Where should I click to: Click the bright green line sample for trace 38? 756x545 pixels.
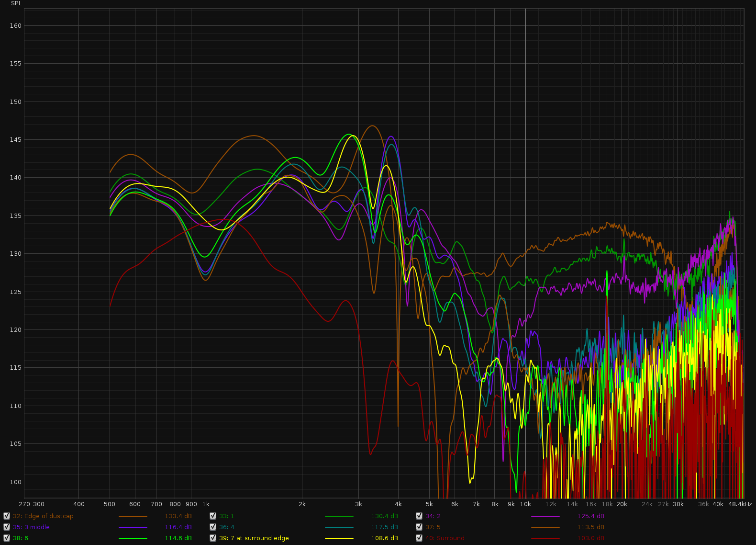pyautogui.click(x=133, y=538)
